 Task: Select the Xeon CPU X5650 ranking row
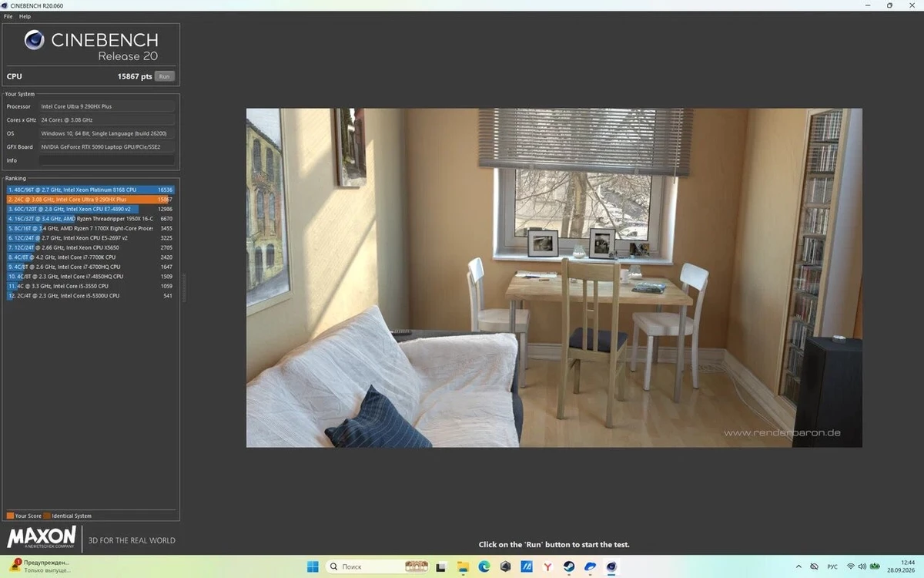click(91, 247)
